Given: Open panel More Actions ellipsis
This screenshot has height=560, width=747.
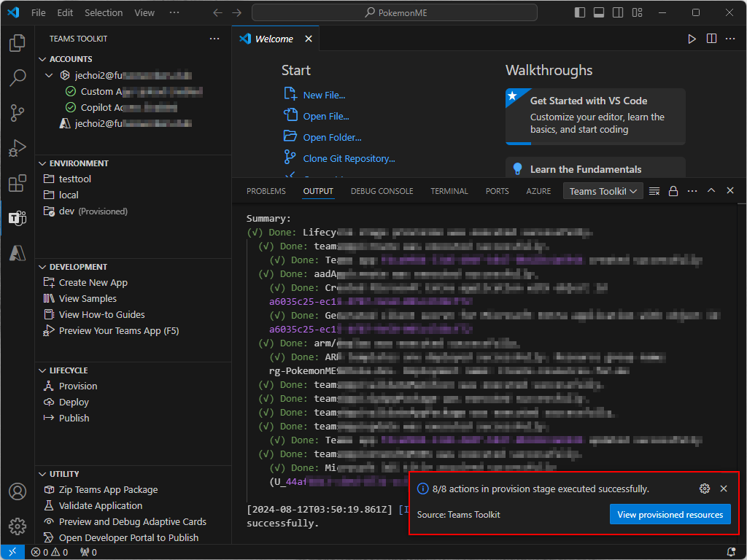Looking at the screenshot, I should coord(692,192).
